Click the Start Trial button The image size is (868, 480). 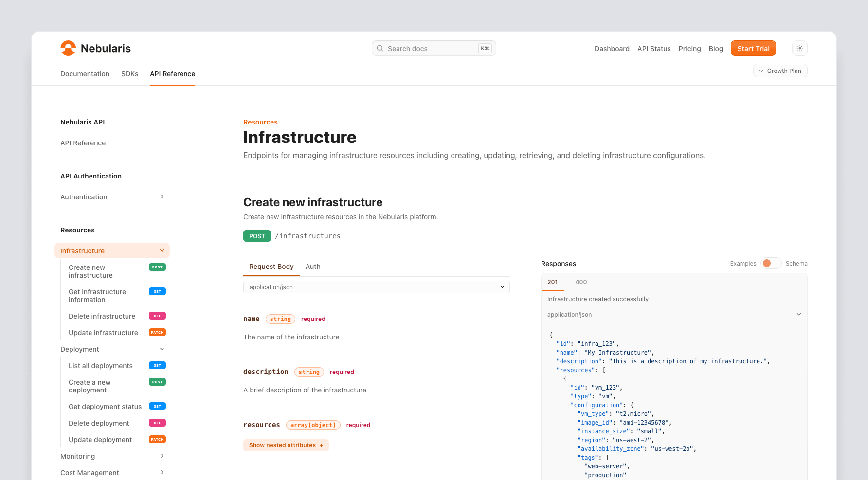click(x=753, y=48)
